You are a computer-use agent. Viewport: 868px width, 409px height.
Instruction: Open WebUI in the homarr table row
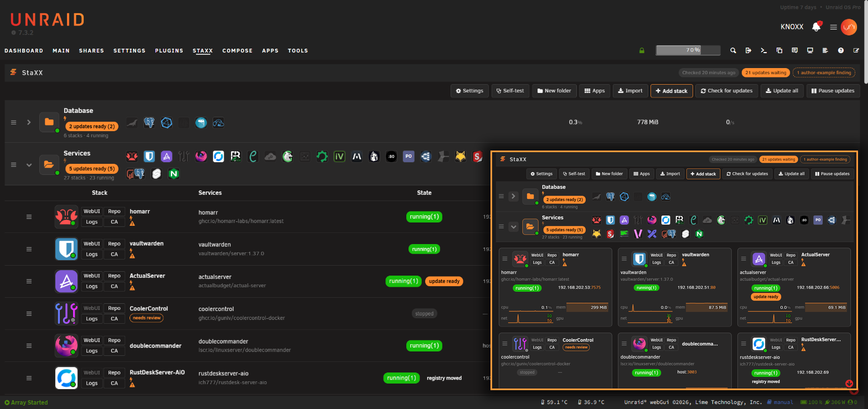(x=92, y=211)
